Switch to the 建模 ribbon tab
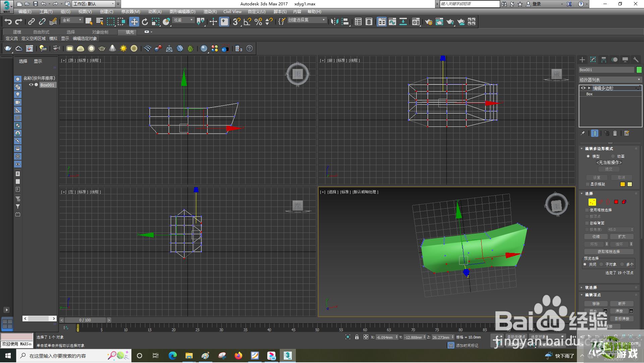Viewport: 644px width, 363px height. click(17, 32)
